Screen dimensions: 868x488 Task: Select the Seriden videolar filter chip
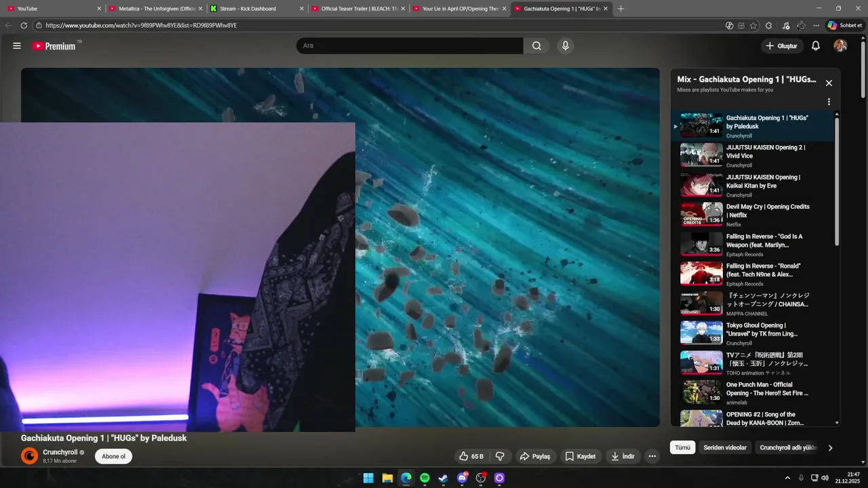725,447
